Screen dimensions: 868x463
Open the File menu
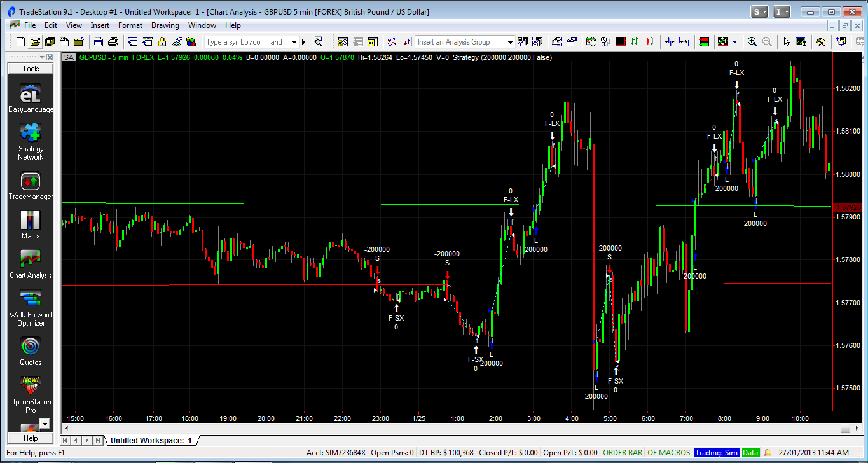[30, 25]
